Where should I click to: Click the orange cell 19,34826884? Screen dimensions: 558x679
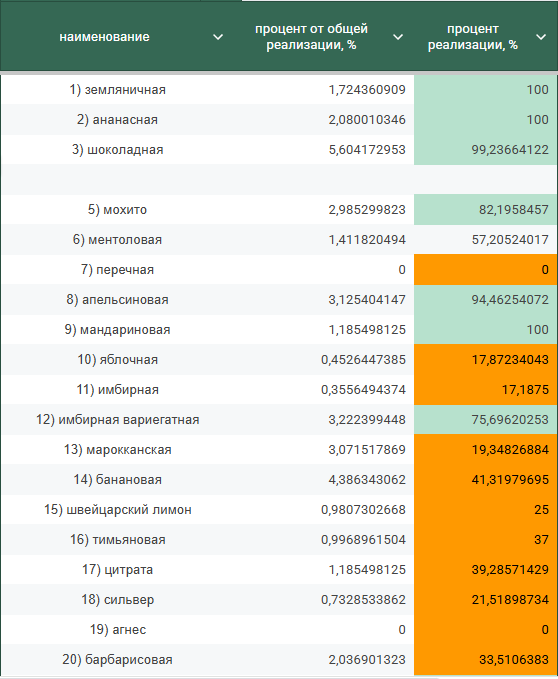tap(485, 449)
